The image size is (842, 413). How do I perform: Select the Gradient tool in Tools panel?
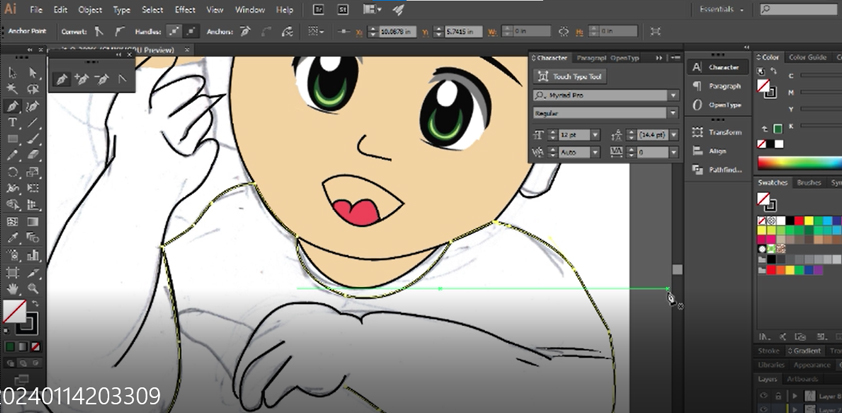pos(33,222)
